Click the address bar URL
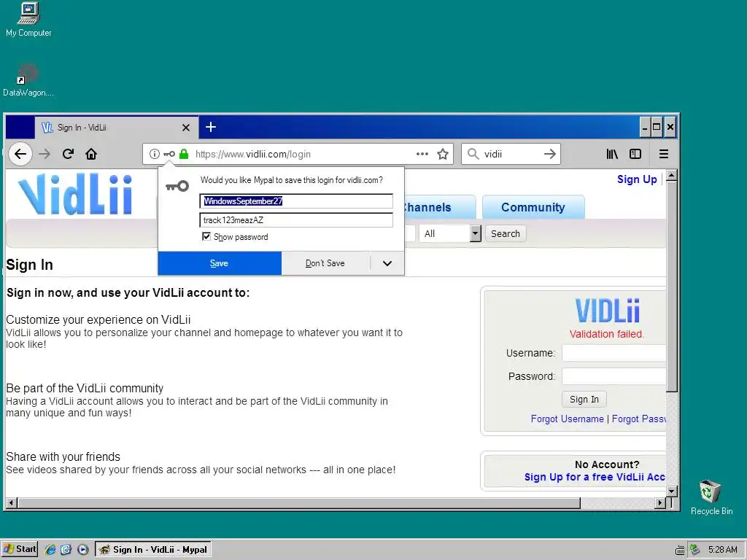 [x=253, y=154]
